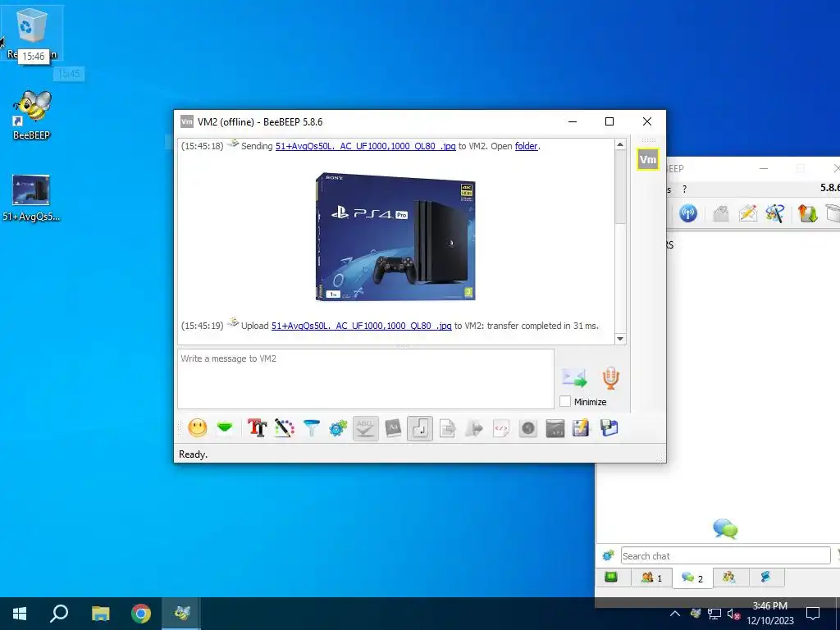Open Windows Start menu
Image resolution: width=840 pixels, height=630 pixels.
(20, 614)
